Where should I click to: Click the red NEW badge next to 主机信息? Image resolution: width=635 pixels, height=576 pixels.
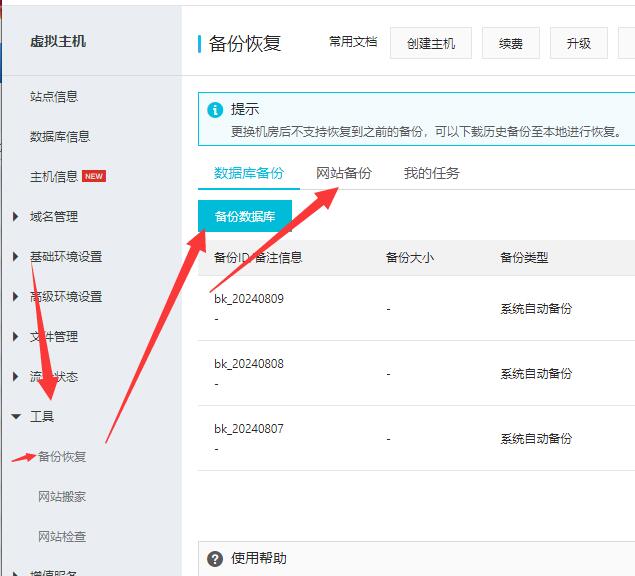(94, 177)
